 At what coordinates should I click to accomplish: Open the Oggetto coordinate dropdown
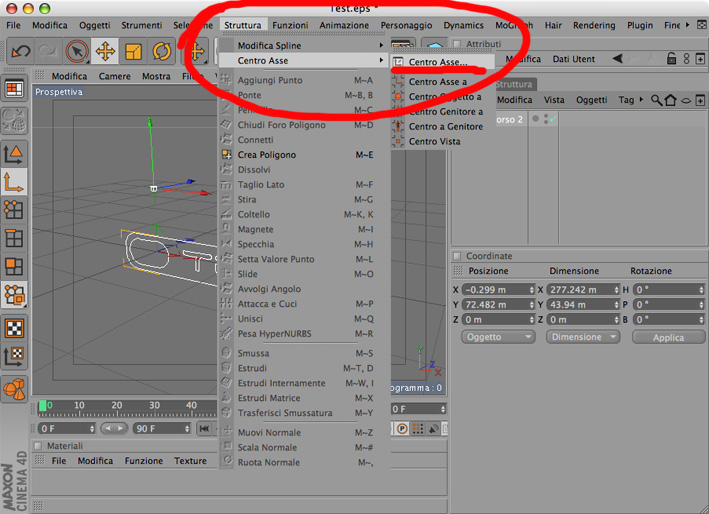[498, 337]
